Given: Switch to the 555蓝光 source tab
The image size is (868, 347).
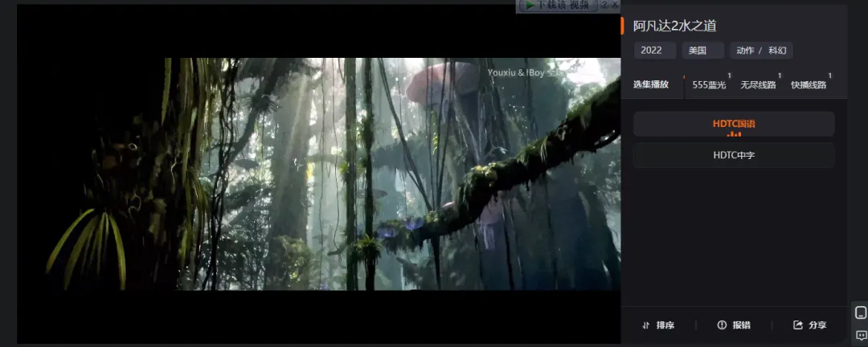Looking at the screenshot, I should click(709, 84).
